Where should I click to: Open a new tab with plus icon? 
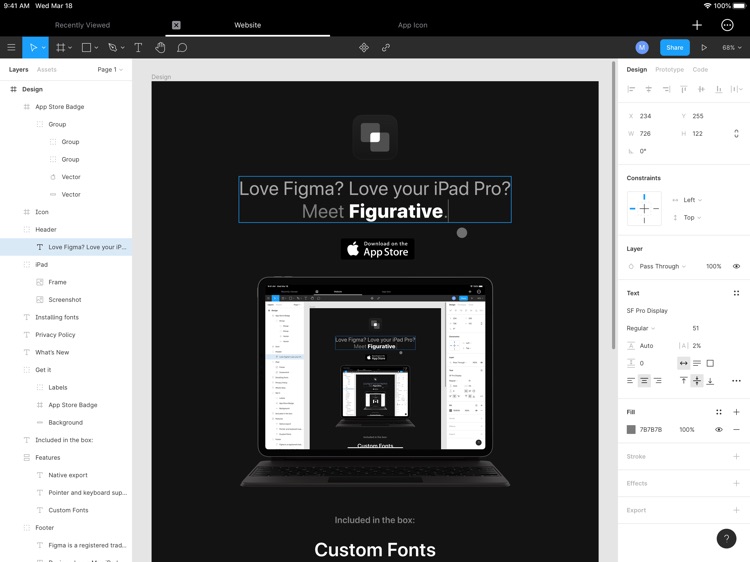[x=697, y=25]
